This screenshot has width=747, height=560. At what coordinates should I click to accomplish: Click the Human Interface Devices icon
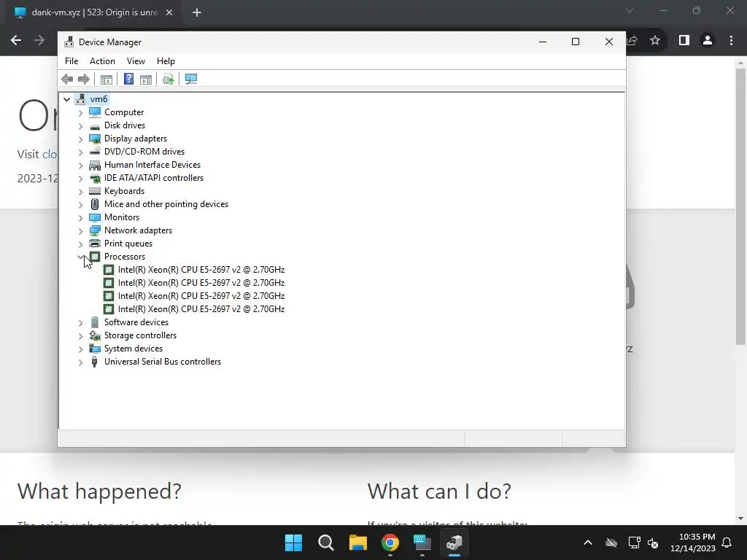[x=95, y=165]
